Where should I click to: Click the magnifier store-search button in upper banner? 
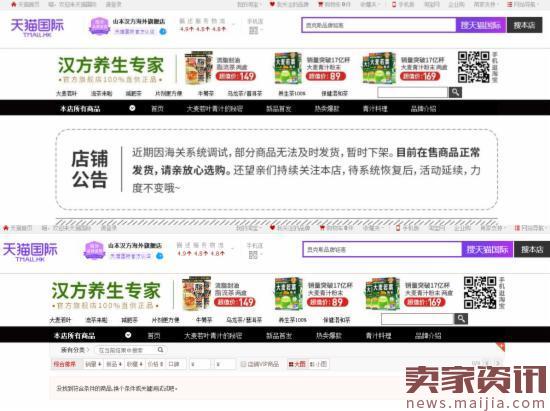[455, 92]
